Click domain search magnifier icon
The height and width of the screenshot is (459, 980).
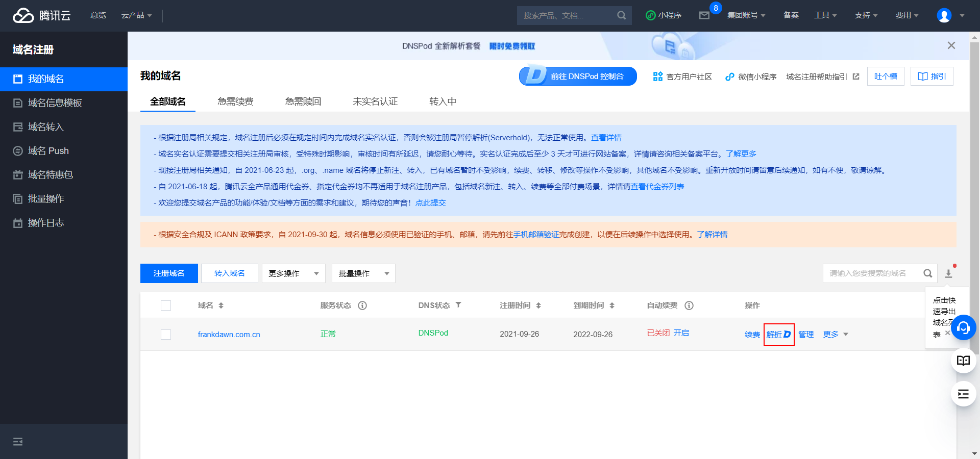pos(928,273)
